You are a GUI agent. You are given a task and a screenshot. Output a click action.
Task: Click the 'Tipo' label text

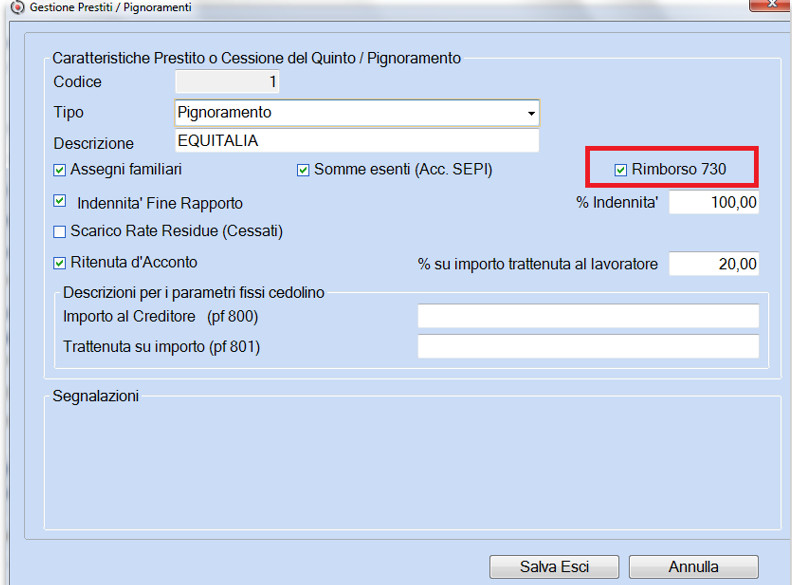click(68, 112)
